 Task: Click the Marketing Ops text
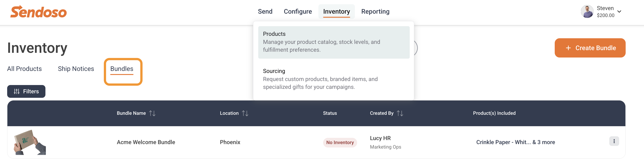386,147
